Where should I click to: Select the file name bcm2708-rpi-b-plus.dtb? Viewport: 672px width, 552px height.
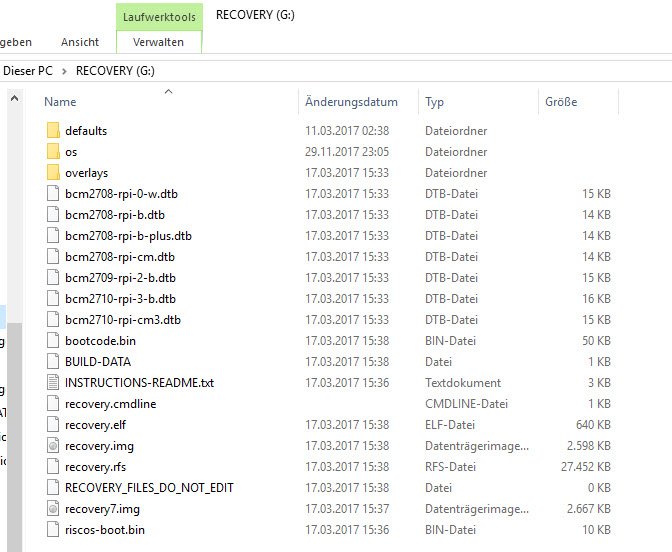128,236
